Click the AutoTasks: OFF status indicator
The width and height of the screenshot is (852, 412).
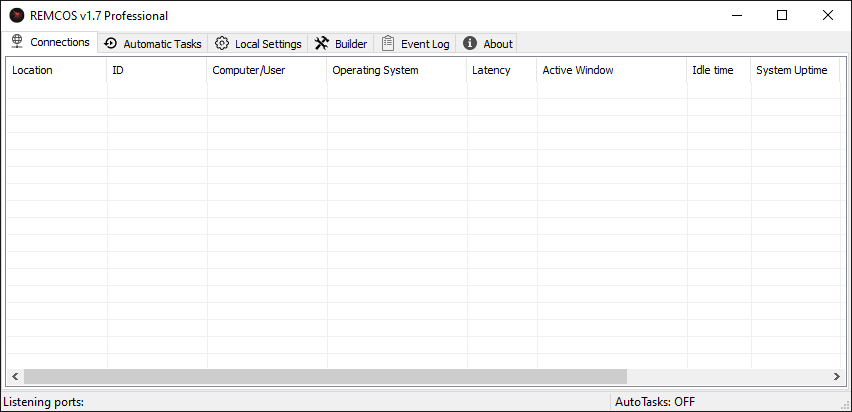pyautogui.click(x=655, y=402)
